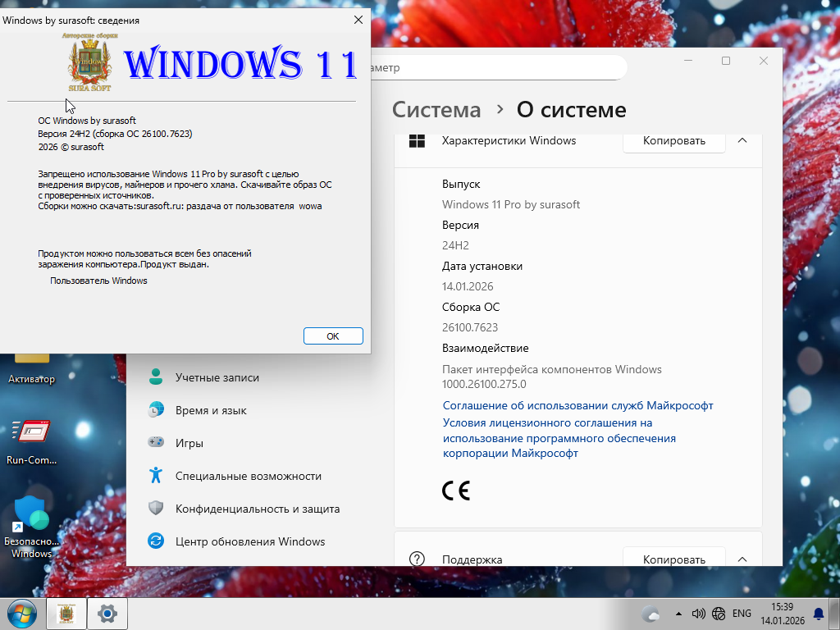Select the Windows 11 Pro by surasoft edition text
The image size is (840, 630).
tap(511, 204)
